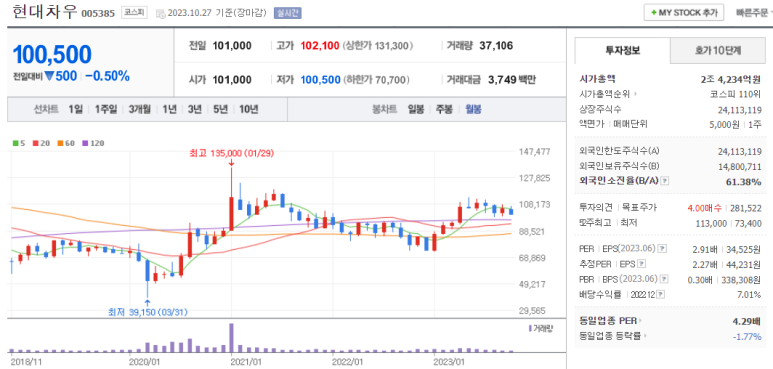
Task: Click the 4.00매수 investment opinion value
Action: tap(704, 208)
